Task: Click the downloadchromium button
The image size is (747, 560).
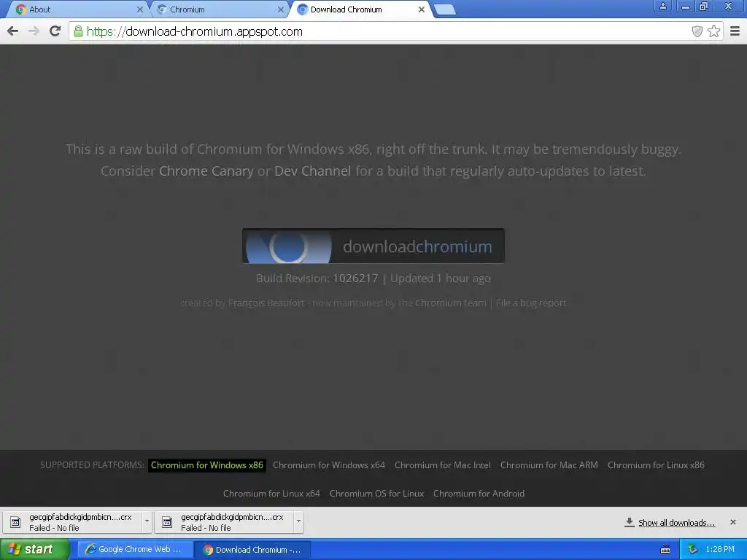Action: click(x=373, y=246)
